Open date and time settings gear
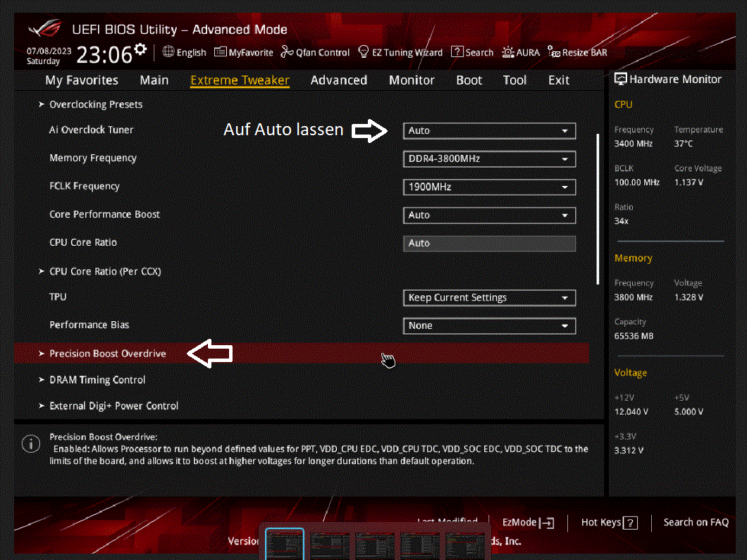 click(140, 49)
